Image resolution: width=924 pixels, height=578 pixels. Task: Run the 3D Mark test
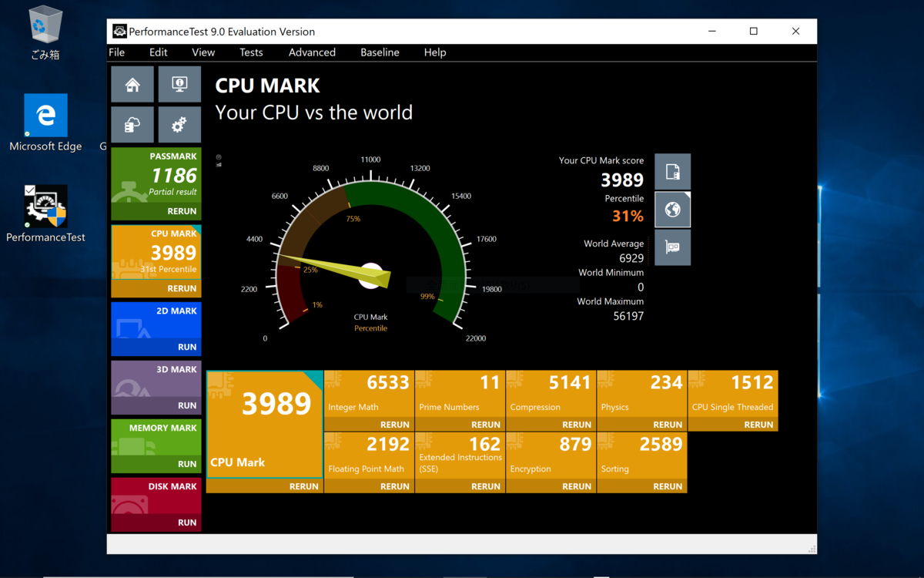click(x=187, y=405)
